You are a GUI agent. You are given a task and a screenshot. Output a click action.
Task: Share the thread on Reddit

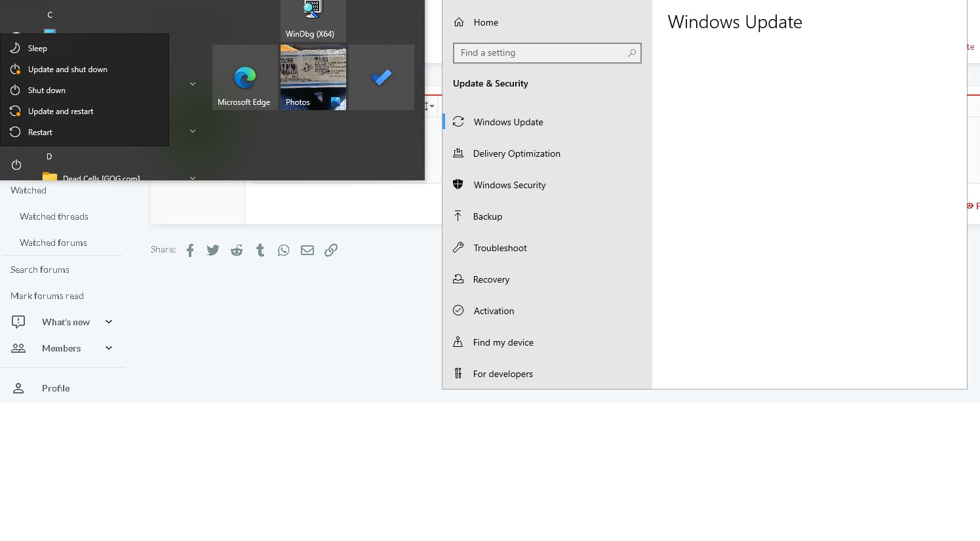click(x=237, y=250)
